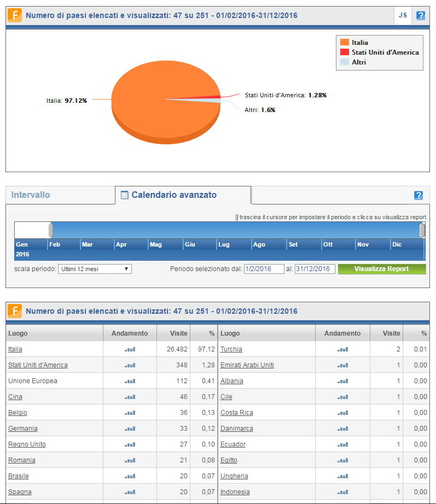The height and width of the screenshot is (504, 436).
Task: Click the calendar icon on Calendario avanzato tab
Action: click(124, 195)
